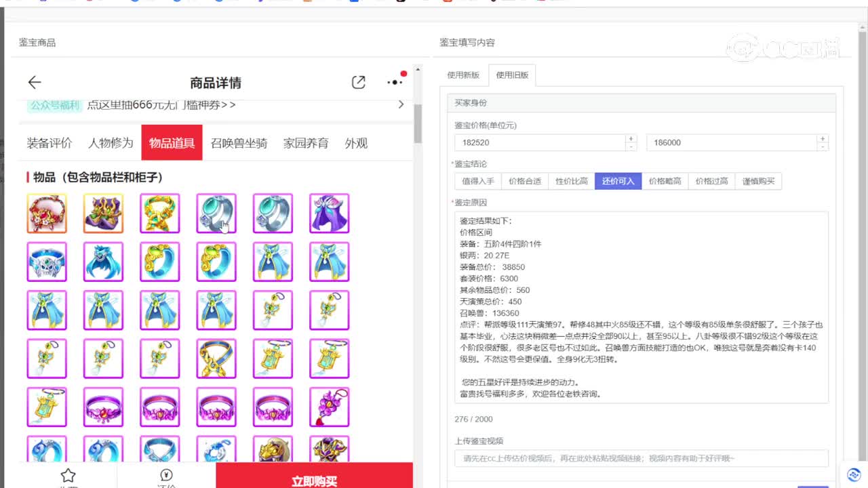The height and width of the screenshot is (488, 868).
Task: Open the 点这里抽666元无门槛神券 link
Action: (x=161, y=104)
